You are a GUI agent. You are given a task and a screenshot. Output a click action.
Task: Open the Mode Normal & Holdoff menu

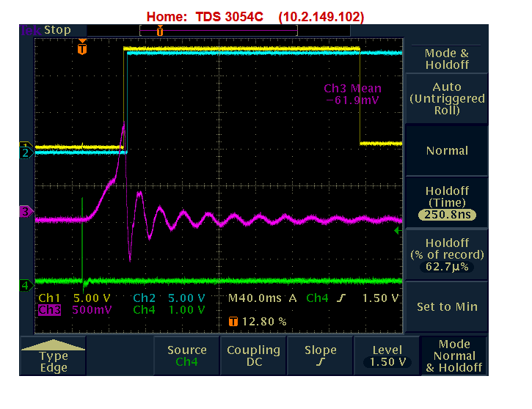(x=454, y=356)
